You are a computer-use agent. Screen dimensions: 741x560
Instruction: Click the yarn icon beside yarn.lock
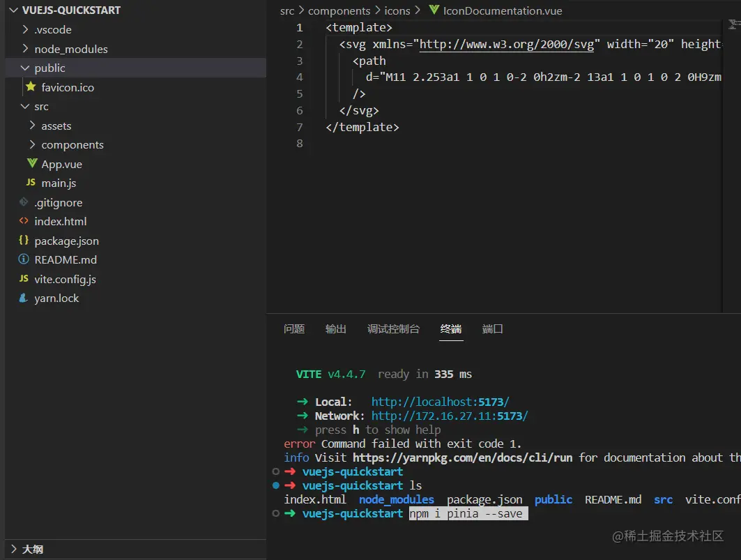(x=23, y=298)
